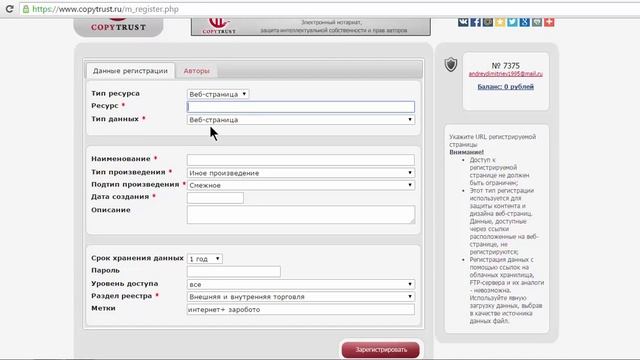The image size is (640, 360).
Task: Open the Тип ресурса dropdown
Action: click(218, 94)
